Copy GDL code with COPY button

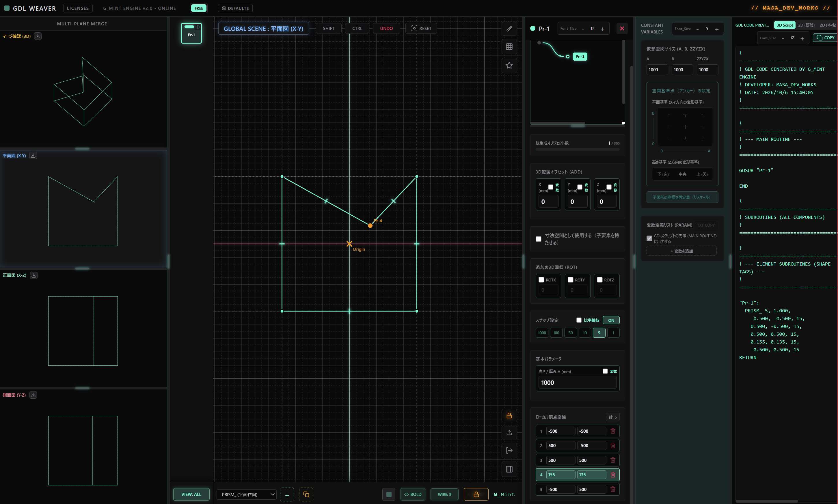[x=825, y=38]
